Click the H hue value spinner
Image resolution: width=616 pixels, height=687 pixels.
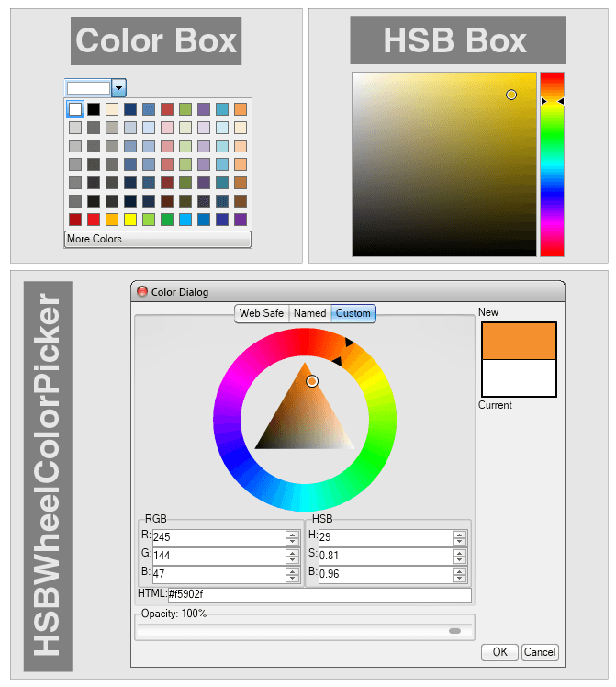pyautogui.click(x=459, y=538)
